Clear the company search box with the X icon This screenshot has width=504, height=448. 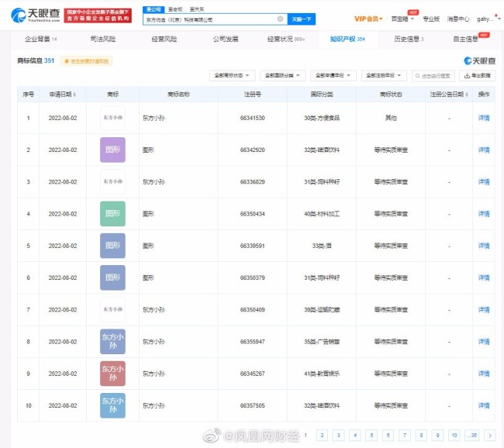point(280,19)
